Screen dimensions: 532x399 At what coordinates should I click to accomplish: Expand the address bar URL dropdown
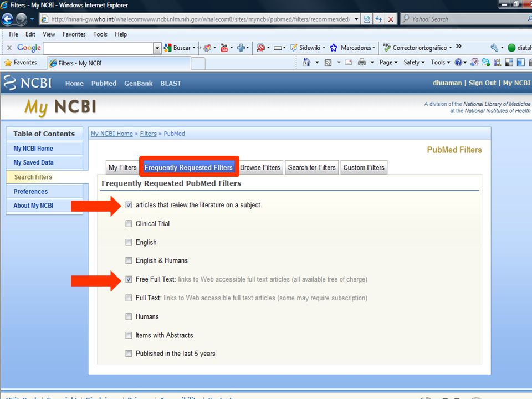coord(356,19)
